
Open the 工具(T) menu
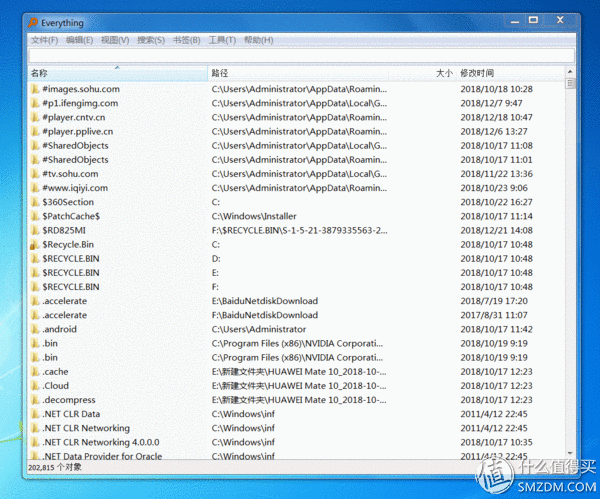pos(222,40)
